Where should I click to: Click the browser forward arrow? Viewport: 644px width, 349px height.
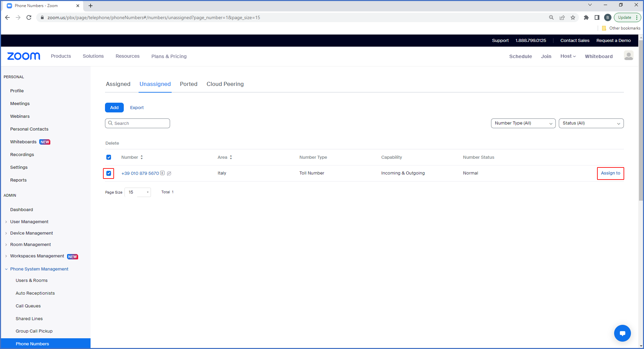tap(18, 17)
